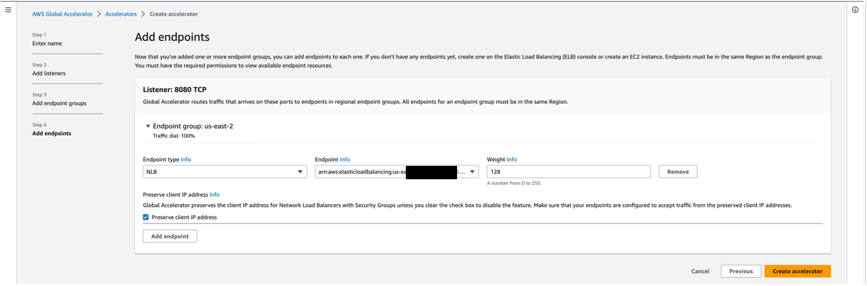Open Info link for Preserve client IP address

pos(214,195)
